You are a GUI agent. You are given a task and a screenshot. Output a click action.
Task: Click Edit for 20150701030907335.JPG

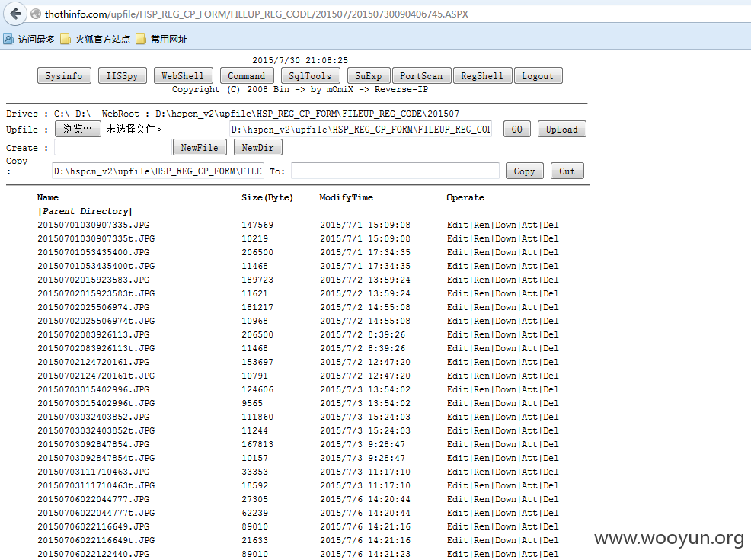[x=458, y=225]
